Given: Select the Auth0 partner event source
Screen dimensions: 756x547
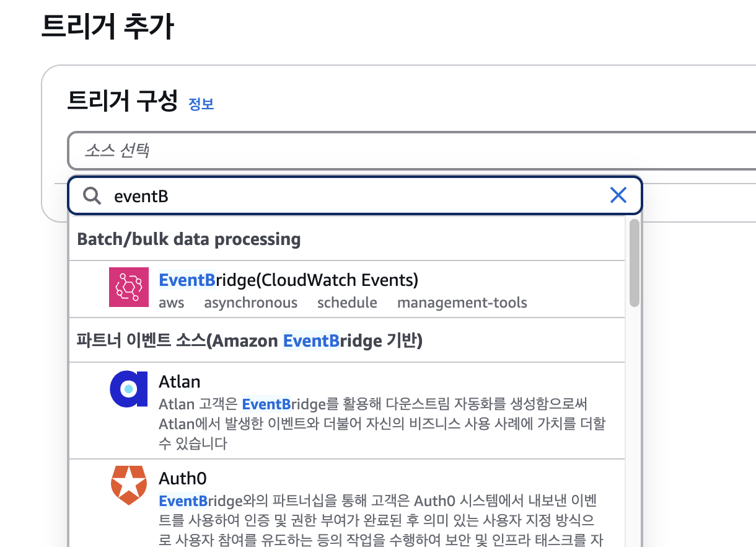Looking at the screenshot, I should pos(346,503).
